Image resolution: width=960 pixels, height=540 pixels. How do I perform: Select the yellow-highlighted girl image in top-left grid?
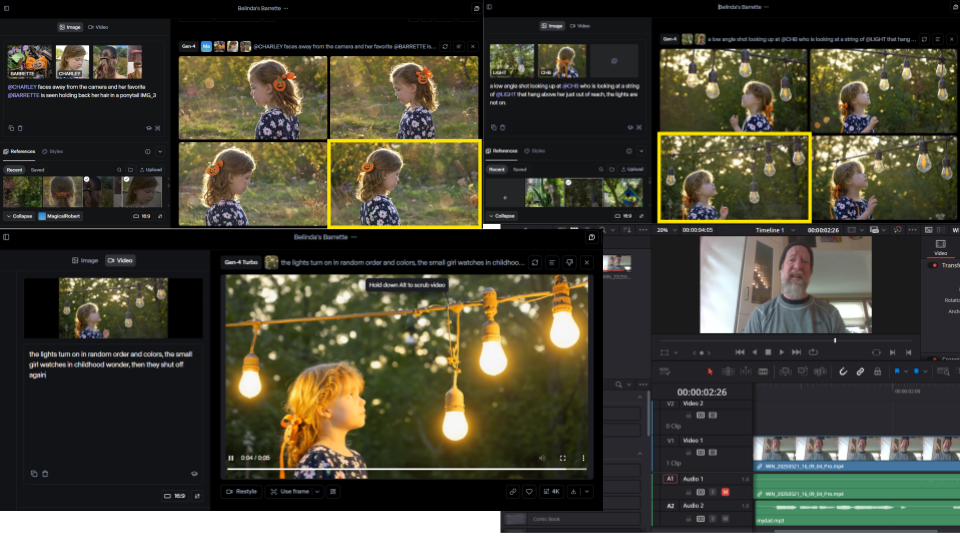point(403,183)
